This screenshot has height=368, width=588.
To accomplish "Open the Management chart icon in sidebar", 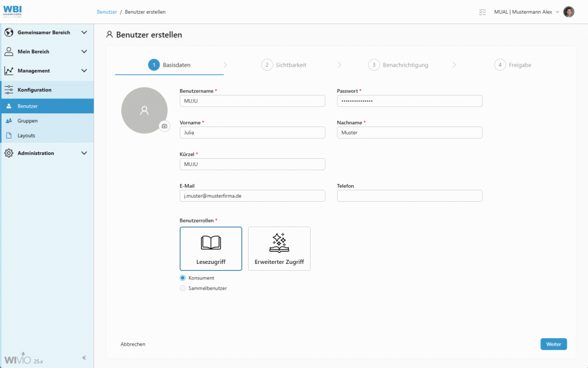I will click(x=9, y=70).
